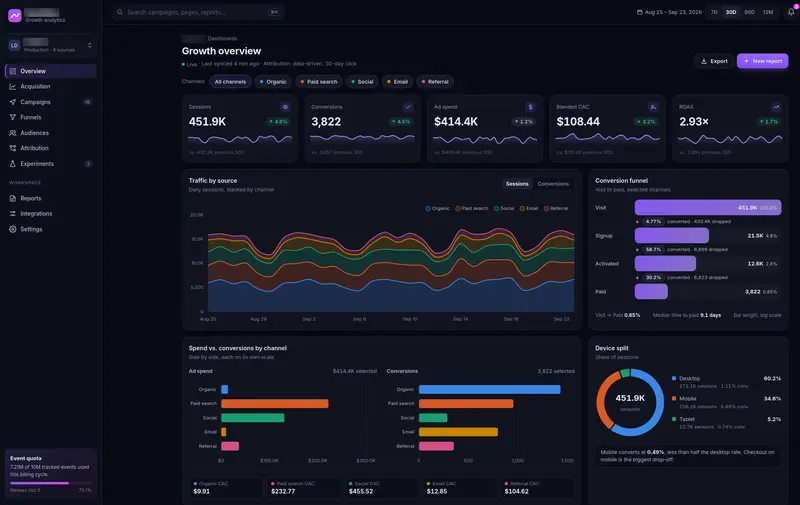This screenshot has height=505, width=800.
Task: Click the Campaigns paper-plane icon
Action: pos(13,102)
